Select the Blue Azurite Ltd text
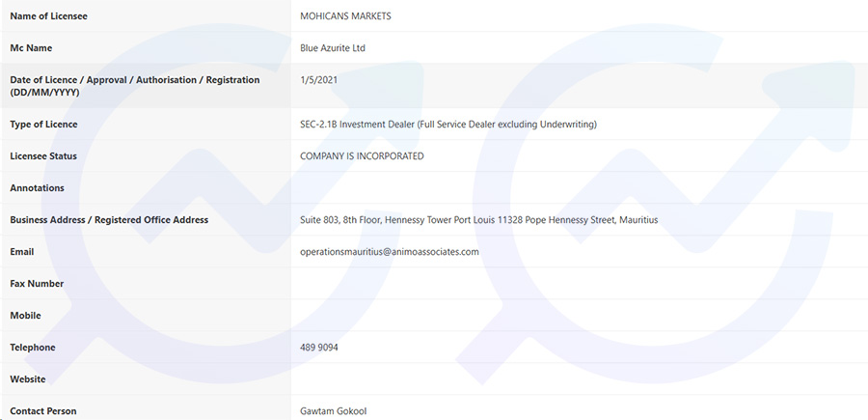The height and width of the screenshot is (420, 868). [333, 48]
